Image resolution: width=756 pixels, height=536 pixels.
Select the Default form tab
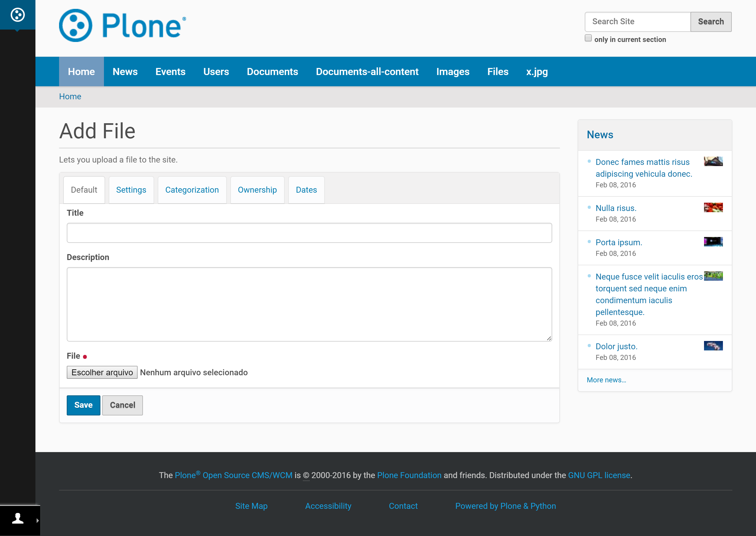[84, 190]
